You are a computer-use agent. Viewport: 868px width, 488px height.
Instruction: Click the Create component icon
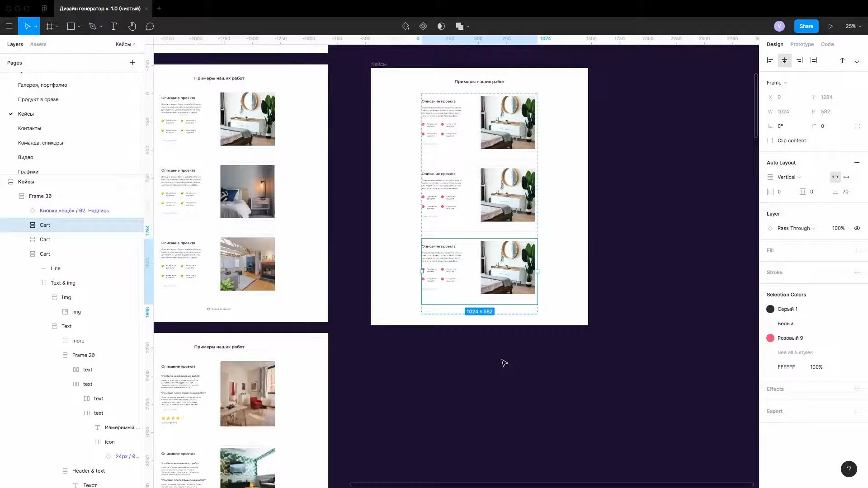coord(423,26)
